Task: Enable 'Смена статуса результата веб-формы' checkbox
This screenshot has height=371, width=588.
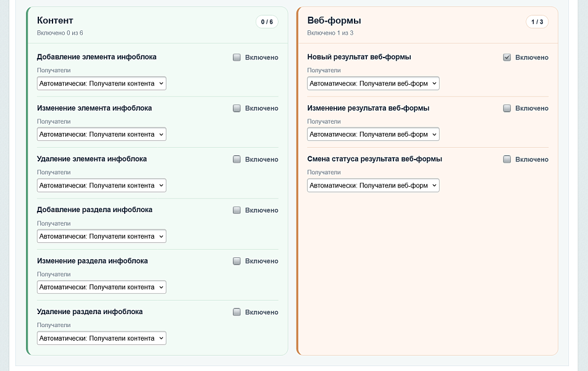Action: (507, 160)
